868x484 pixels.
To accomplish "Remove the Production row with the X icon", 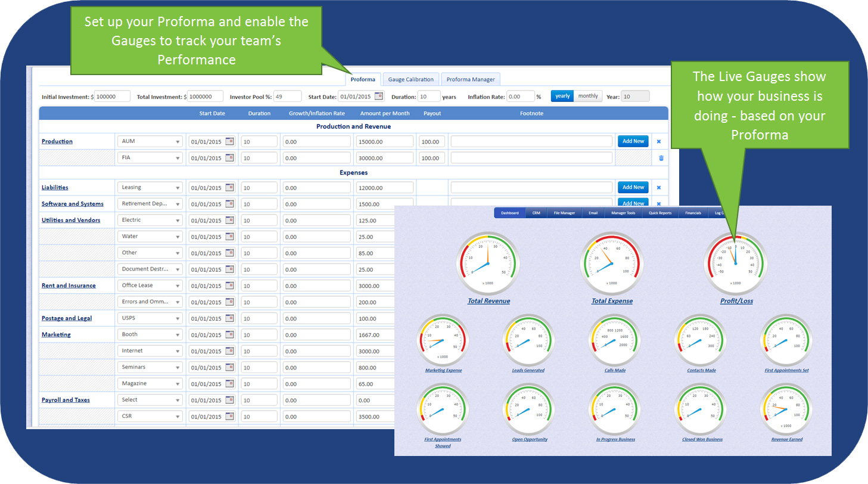I will 659,141.
